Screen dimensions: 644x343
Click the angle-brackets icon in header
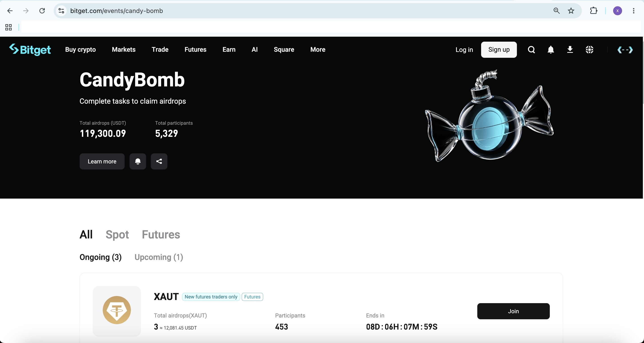[625, 50]
